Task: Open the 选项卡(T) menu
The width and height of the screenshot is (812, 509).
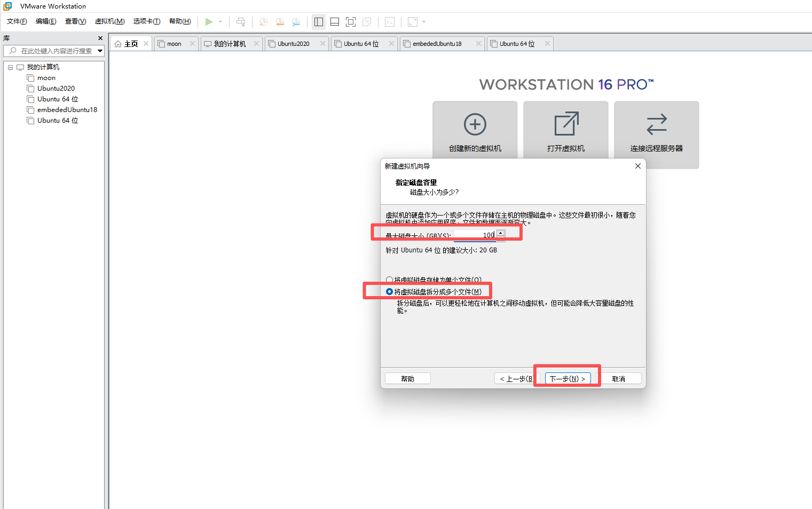Action: (x=147, y=21)
